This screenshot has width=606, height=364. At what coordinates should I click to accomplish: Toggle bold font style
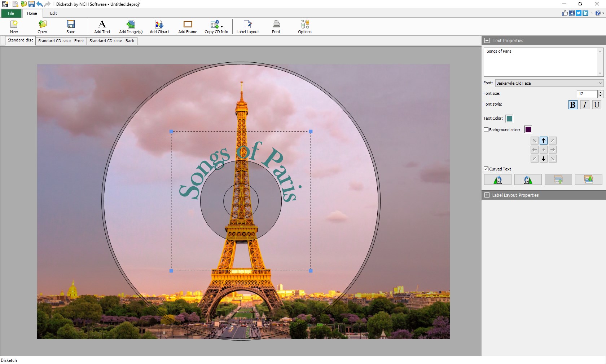point(572,105)
